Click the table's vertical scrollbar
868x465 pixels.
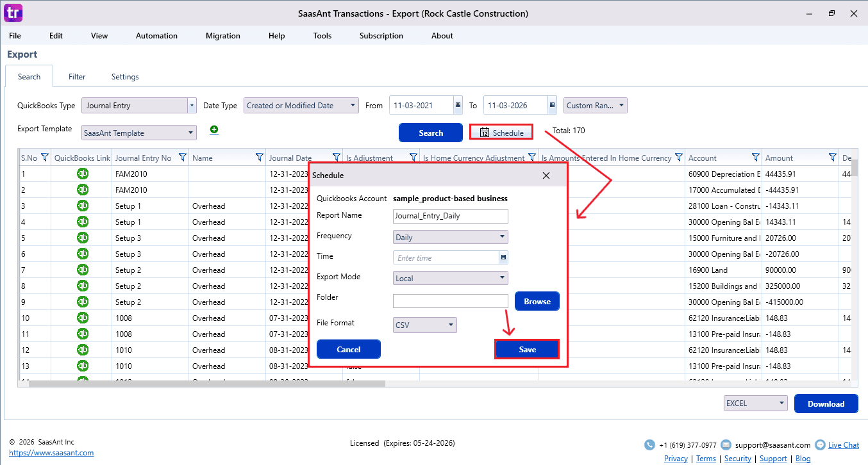point(854,168)
